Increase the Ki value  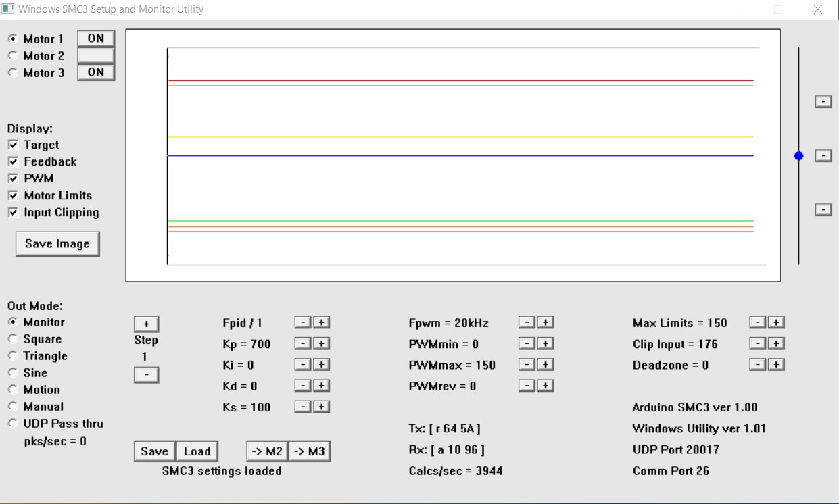tap(321, 365)
